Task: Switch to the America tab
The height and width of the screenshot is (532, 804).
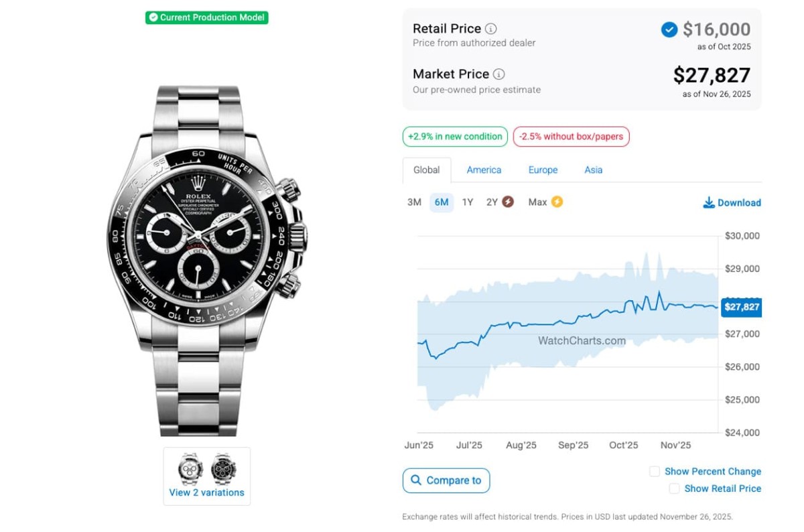Action: [484, 170]
